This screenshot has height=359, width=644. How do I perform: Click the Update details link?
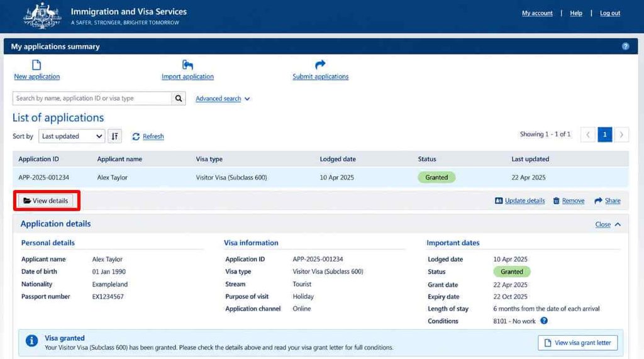525,201
